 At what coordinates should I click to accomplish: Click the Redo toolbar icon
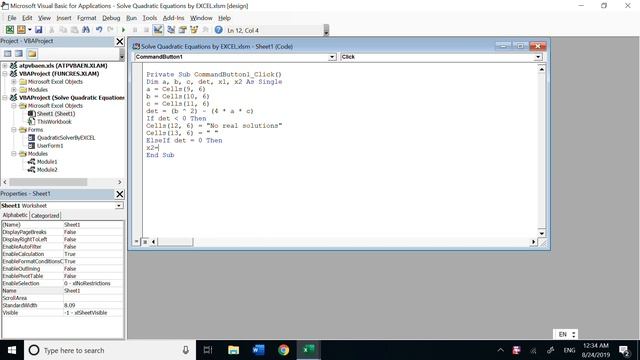(110, 30)
